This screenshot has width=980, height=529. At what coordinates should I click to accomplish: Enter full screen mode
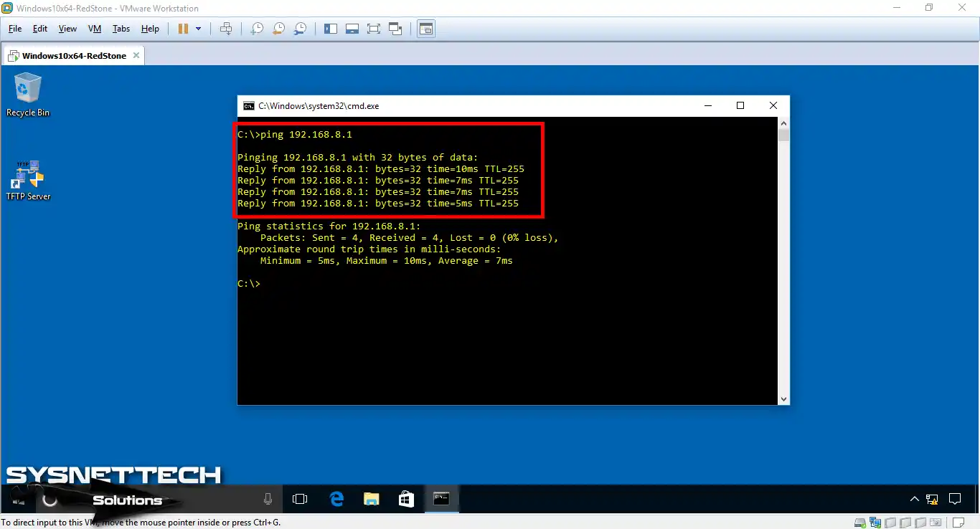click(374, 29)
